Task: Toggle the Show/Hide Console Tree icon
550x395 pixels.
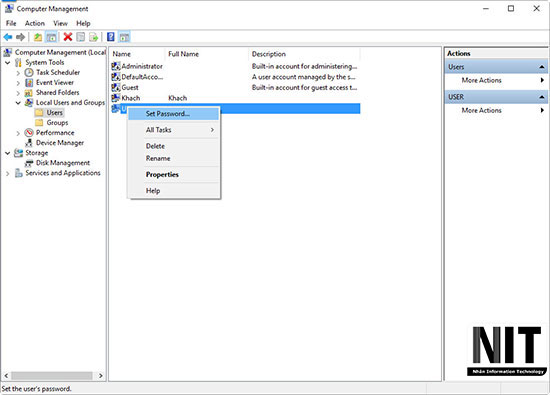Action: click(x=51, y=37)
